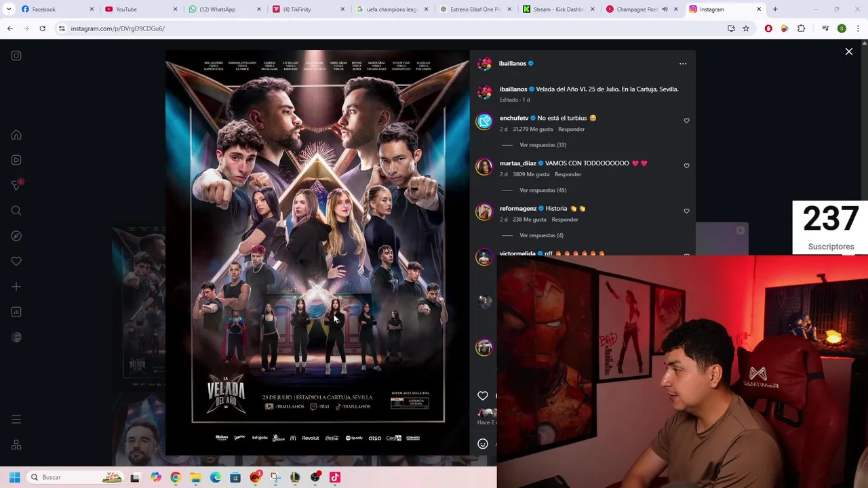Screen dimensions: 868x488
Task: Switch to the Estreno Elbaf One Piece tab
Action: point(475,9)
